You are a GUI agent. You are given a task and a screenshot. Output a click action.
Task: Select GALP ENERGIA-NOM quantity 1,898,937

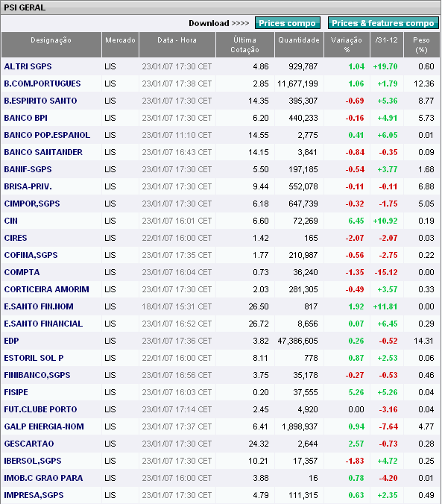[300, 426]
